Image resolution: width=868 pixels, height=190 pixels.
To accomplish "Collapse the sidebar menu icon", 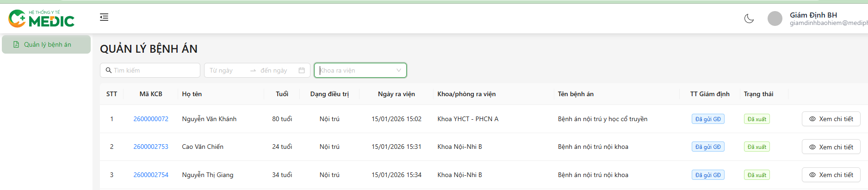I will click(104, 17).
